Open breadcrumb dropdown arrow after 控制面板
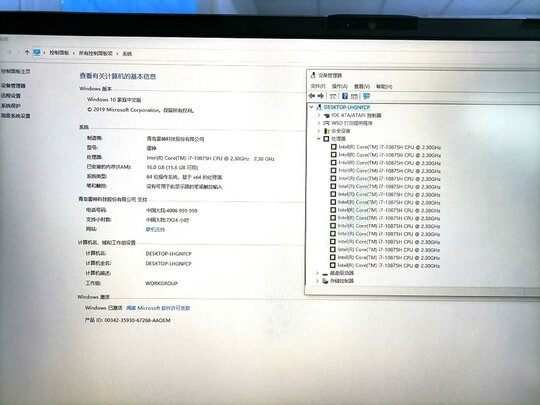The height and width of the screenshot is (405, 540). click(74, 53)
